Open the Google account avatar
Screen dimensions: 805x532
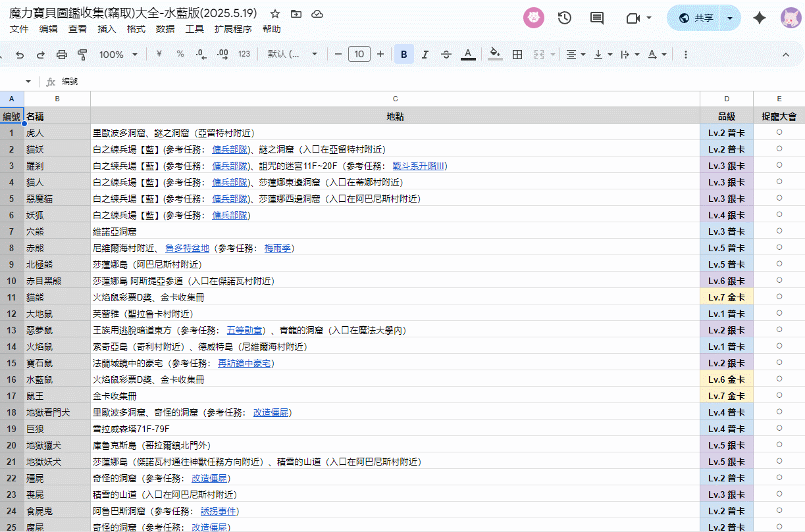coord(791,18)
